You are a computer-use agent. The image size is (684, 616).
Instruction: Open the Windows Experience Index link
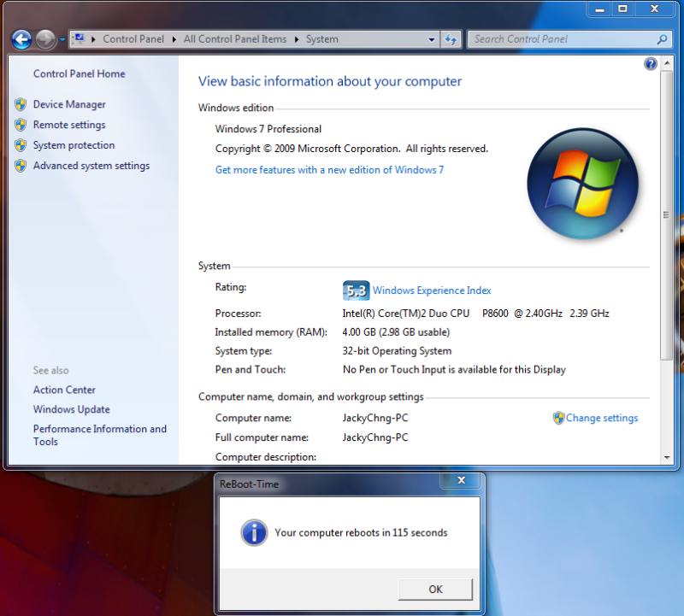tap(432, 290)
